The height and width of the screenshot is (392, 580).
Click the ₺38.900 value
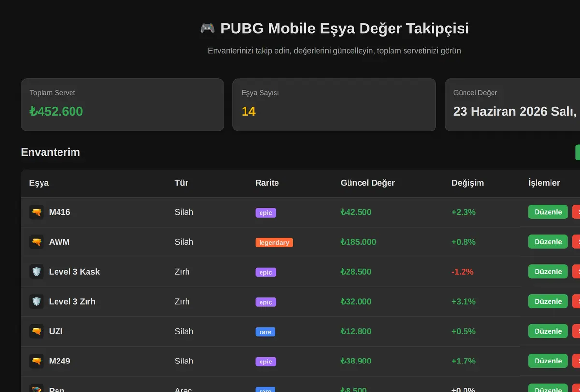[x=356, y=361]
